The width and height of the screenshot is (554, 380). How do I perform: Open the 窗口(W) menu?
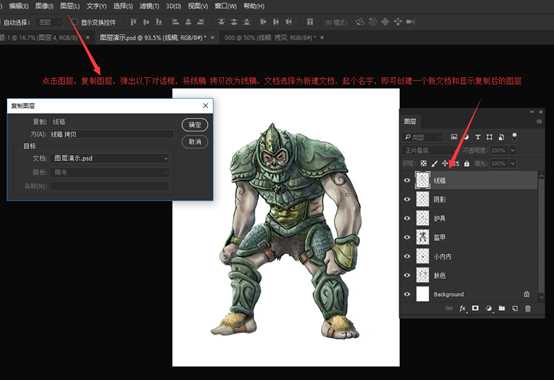click(x=225, y=6)
